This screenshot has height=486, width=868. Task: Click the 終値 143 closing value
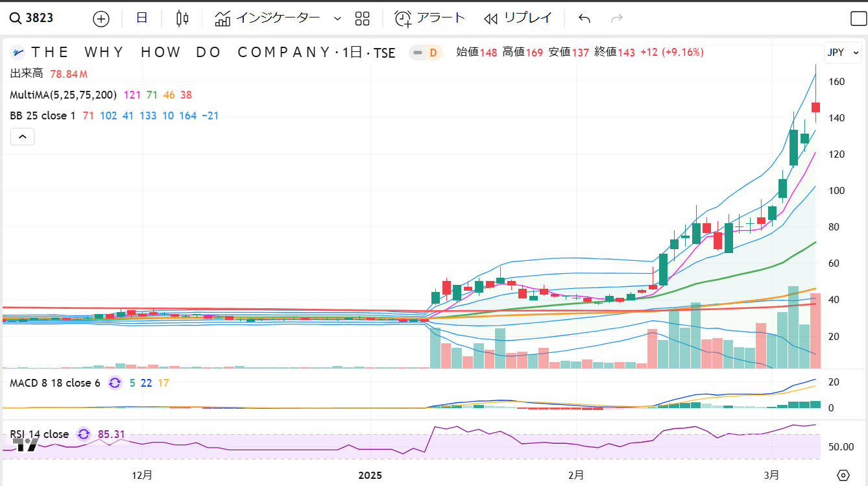point(615,53)
